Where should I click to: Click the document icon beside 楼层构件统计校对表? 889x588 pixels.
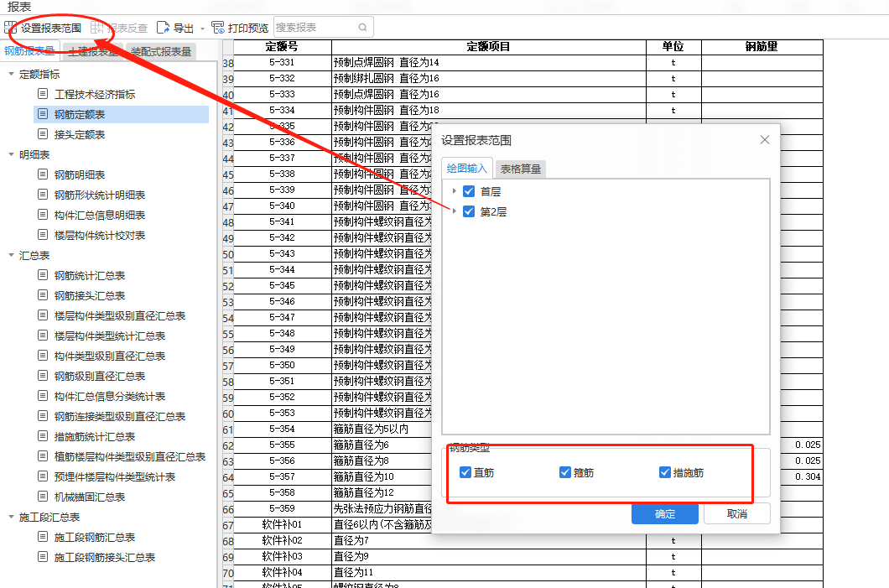(x=43, y=235)
